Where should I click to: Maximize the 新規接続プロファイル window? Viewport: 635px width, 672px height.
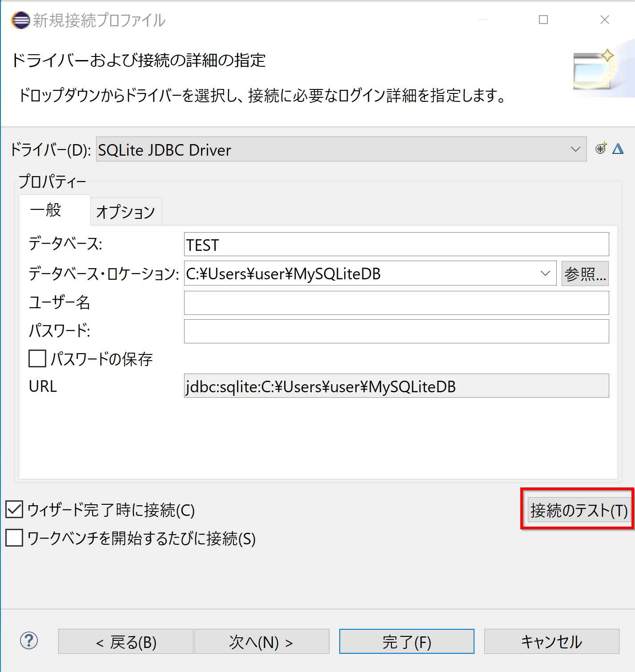[543, 20]
